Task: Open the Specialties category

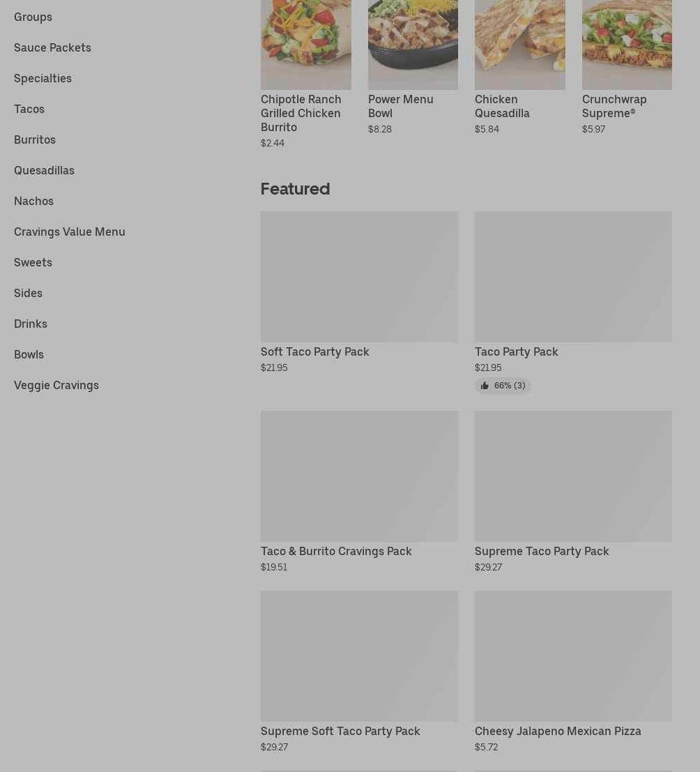Action: coord(43,78)
